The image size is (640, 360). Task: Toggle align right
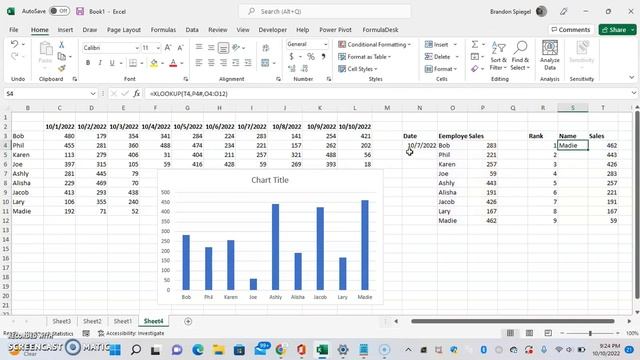click(223, 63)
